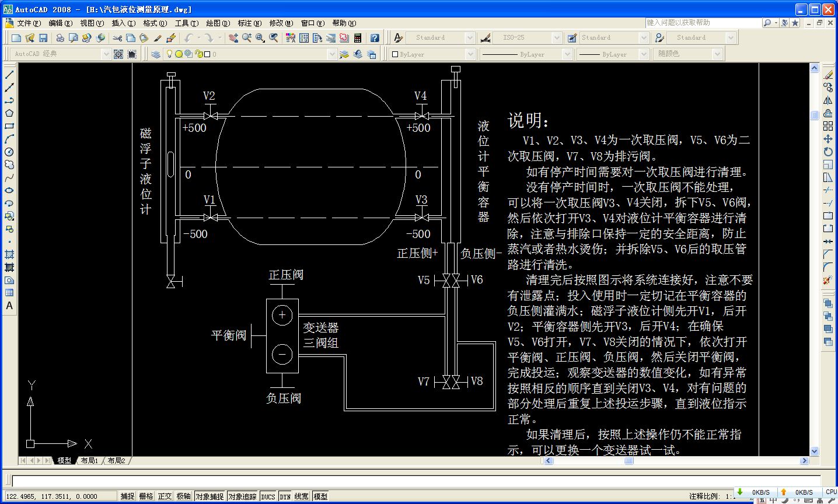Image resolution: width=838 pixels, height=504 pixels.
Task: Toggle 正交 ortho mode in status bar
Action: coord(165,496)
